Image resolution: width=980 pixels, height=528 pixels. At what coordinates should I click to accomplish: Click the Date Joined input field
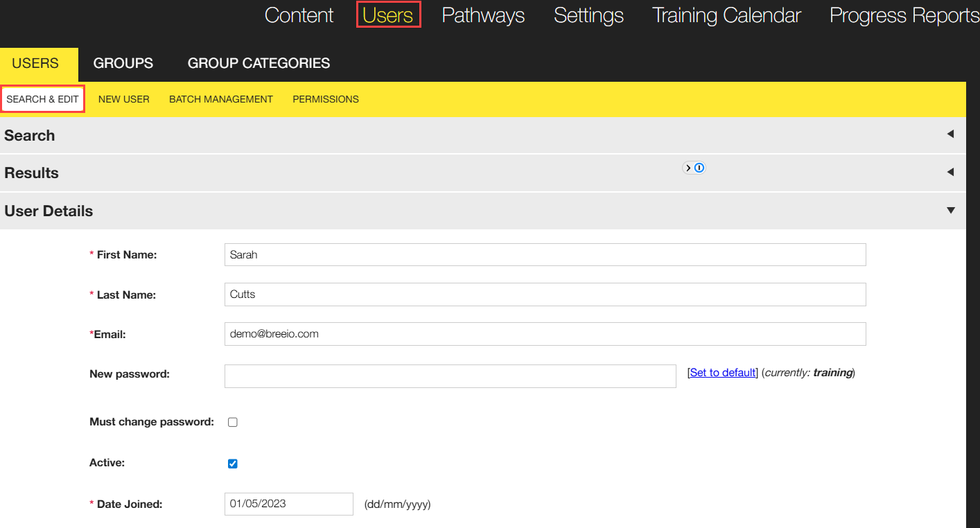(288, 504)
